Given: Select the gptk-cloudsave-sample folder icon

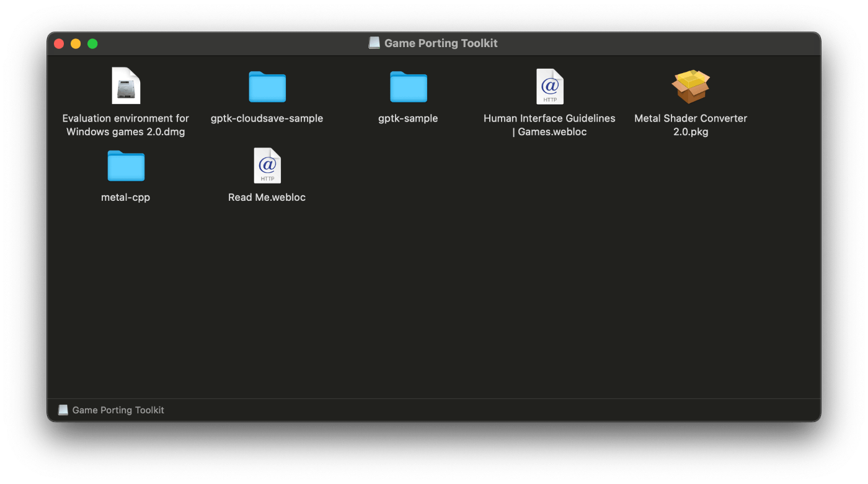Looking at the screenshot, I should pos(267,86).
